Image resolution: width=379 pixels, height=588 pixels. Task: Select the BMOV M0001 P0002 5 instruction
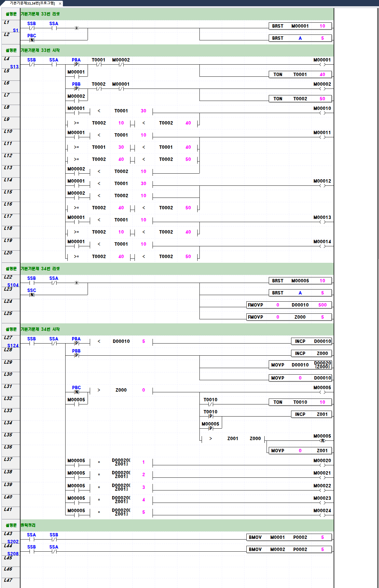click(289, 537)
